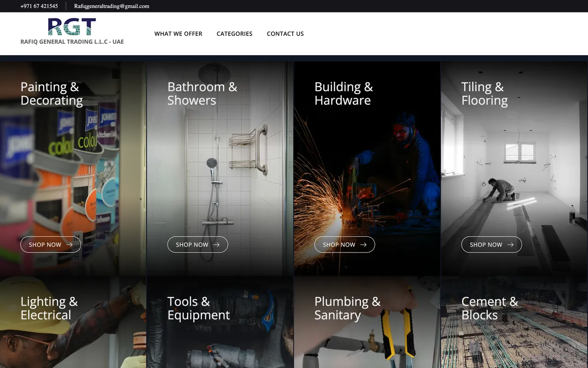The width and height of the screenshot is (588, 368).
Task: Click Shop Now under Building & Hardware
Action: 345,245
